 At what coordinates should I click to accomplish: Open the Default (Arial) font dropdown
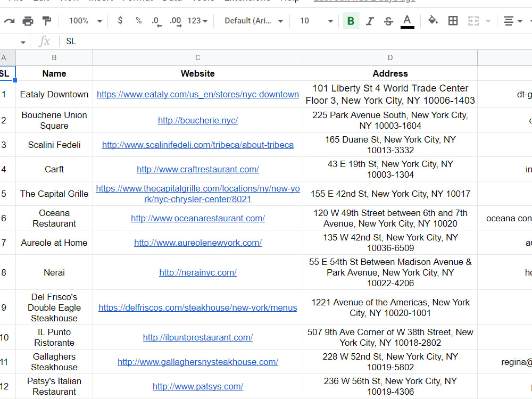coord(253,21)
